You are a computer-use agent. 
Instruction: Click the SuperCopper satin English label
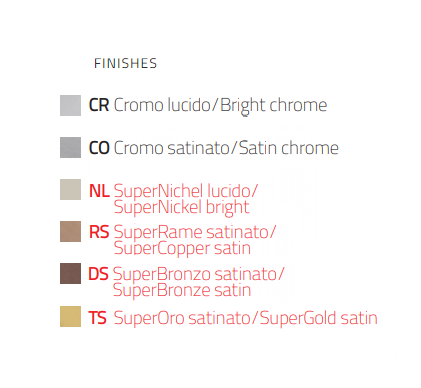[x=182, y=249]
